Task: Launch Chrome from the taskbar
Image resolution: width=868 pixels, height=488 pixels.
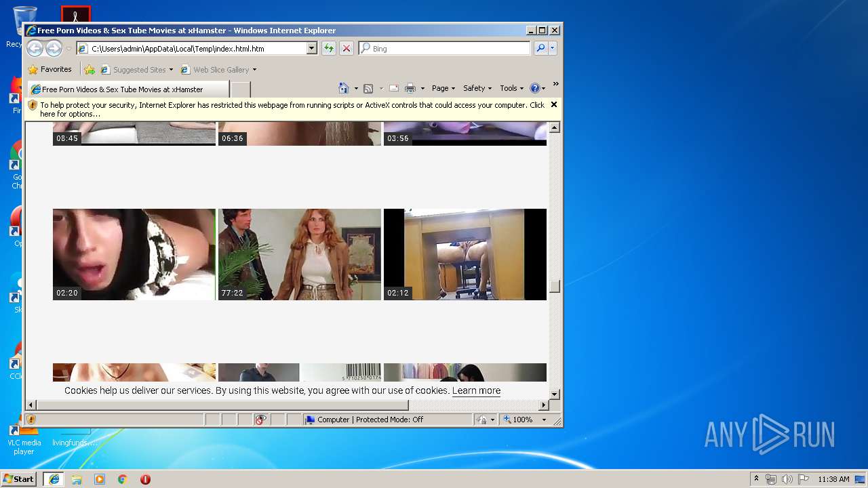Action: click(x=122, y=479)
